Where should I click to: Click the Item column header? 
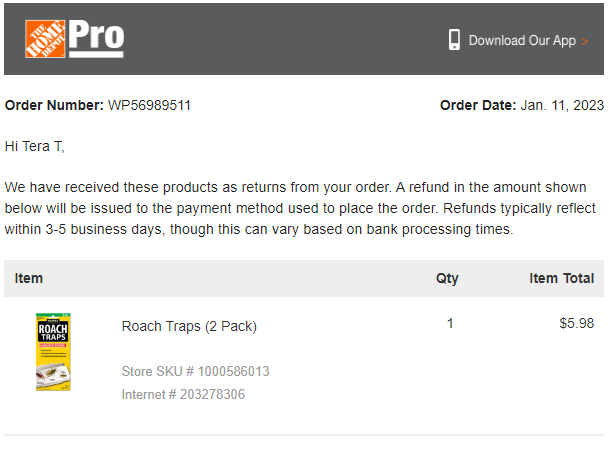[29, 278]
